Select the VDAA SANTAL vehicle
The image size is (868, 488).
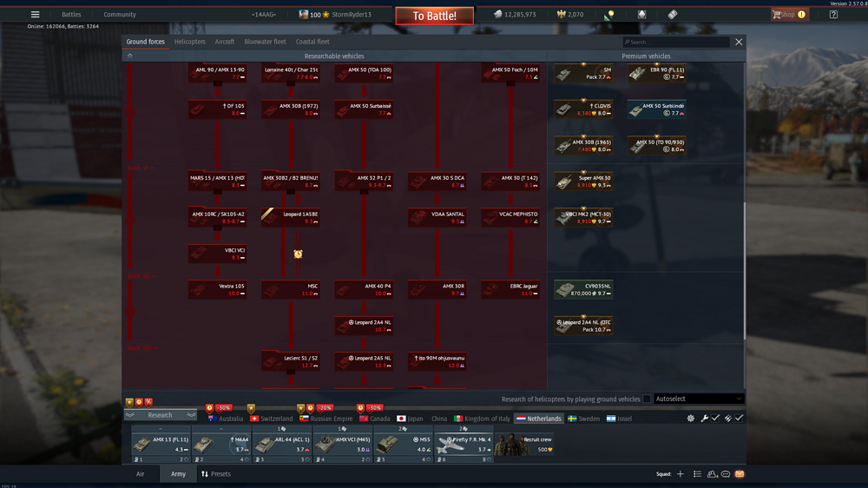(x=437, y=217)
